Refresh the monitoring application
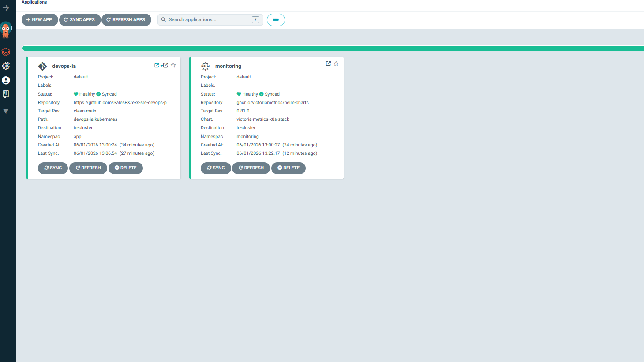The image size is (644, 362). (x=251, y=168)
